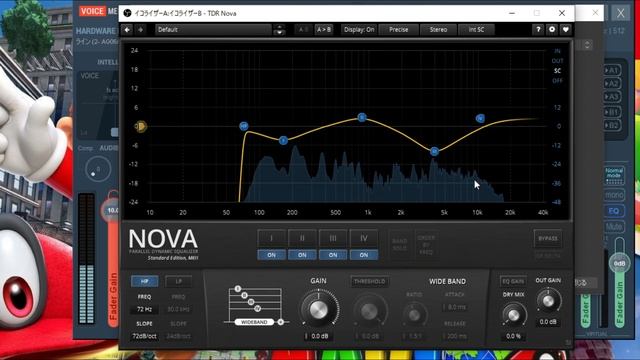
Task: Click the gain value 0.0 dB field
Action: (319, 336)
